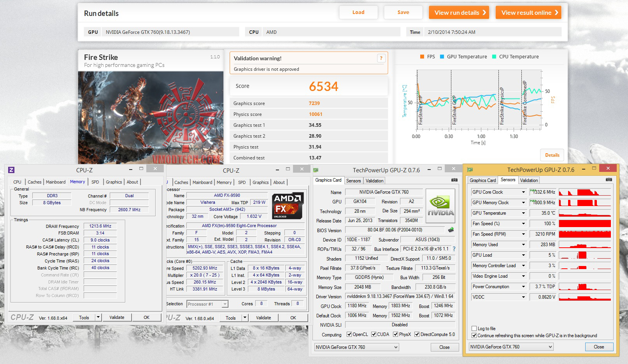The height and width of the screenshot is (364, 628).
Task: Click the GPU-Z Sensors window title icon
Action: point(470,170)
